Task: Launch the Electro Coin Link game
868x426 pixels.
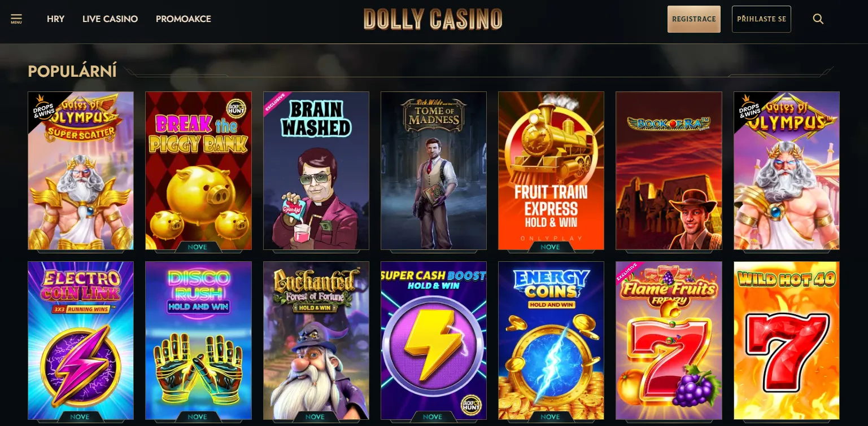Action: click(x=81, y=340)
